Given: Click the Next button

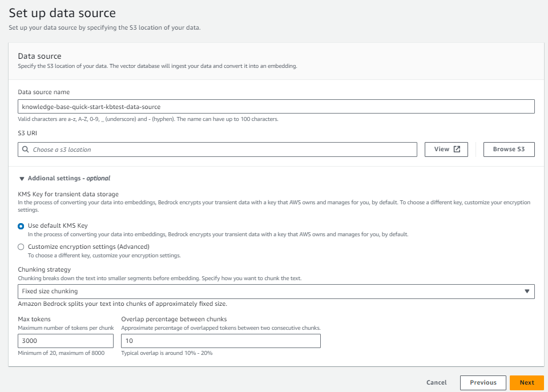Looking at the screenshot, I should click(x=526, y=382).
